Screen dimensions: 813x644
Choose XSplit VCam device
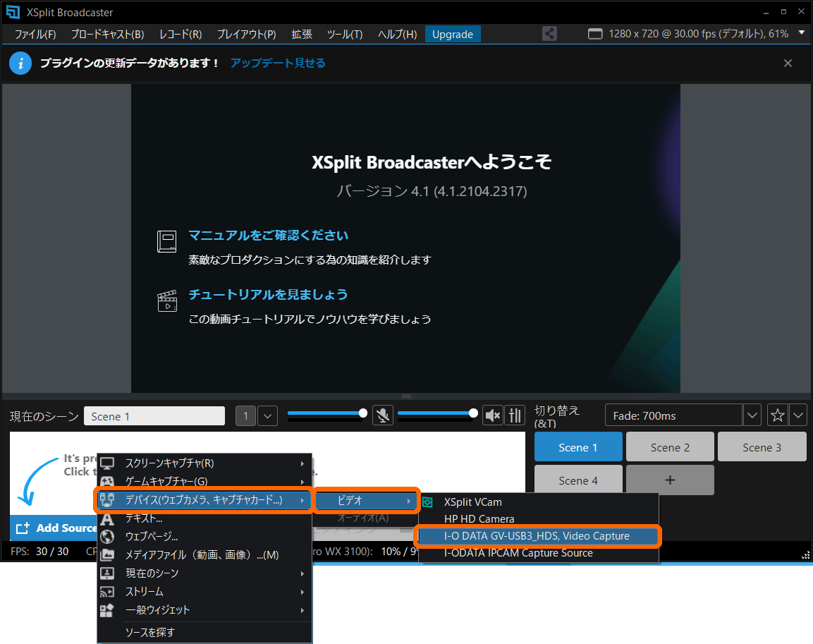coord(539,502)
